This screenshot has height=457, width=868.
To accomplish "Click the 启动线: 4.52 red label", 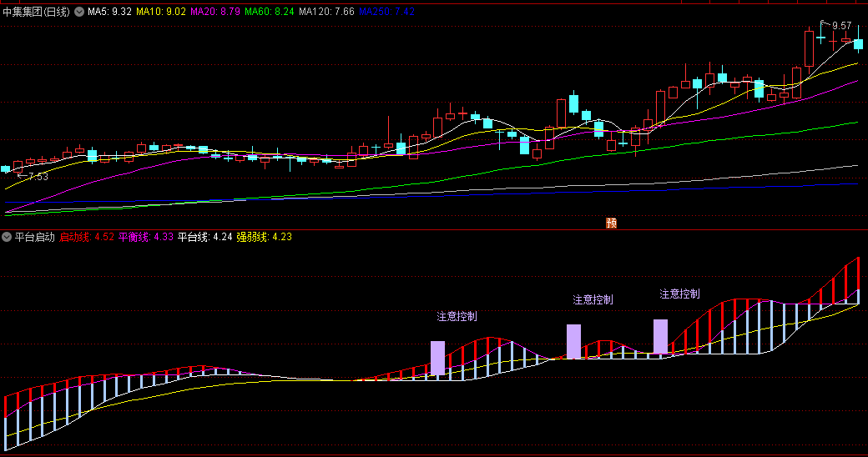I will 87,237.
